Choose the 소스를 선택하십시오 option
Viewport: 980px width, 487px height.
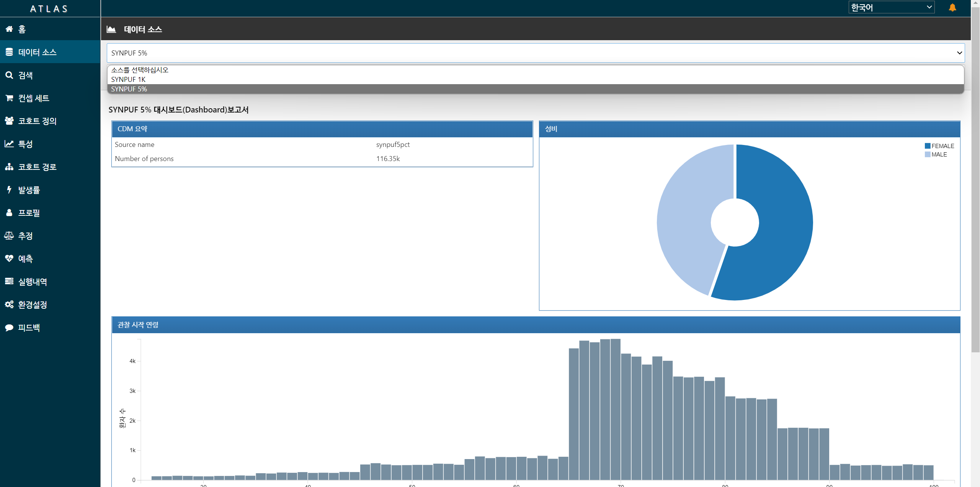tap(140, 70)
